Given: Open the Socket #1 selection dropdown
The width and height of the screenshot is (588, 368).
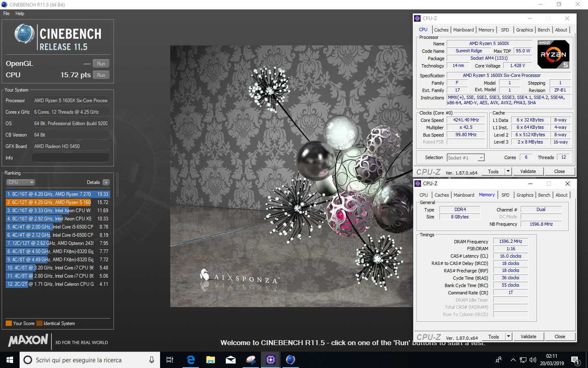Looking at the screenshot, I should pyautogui.click(x=465, y=158).
